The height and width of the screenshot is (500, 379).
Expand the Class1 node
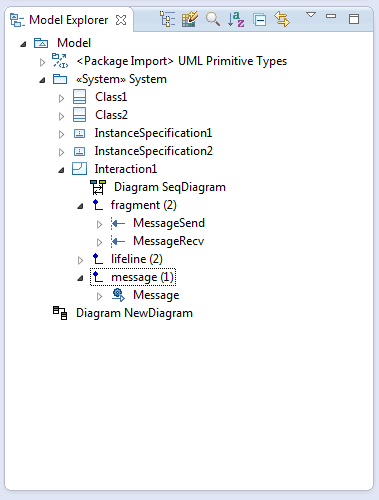(61, 98)
